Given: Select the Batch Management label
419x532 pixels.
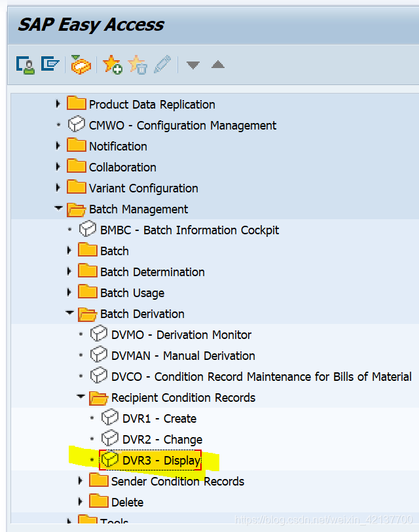Looking at the screenshot, I should pyautogui.click(x=139, y=209).
